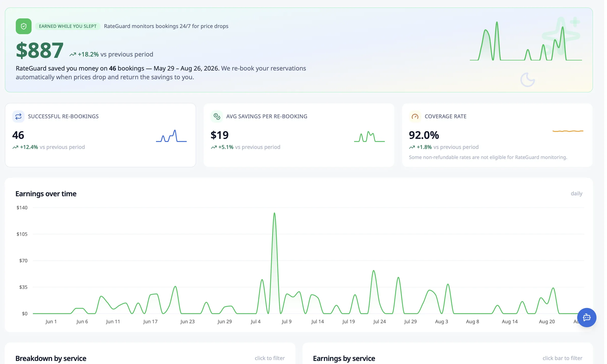This screenshot has width=607, height=364.
Task: Click 'click to filter' in Breakdown by service
Action: [270, 358]
